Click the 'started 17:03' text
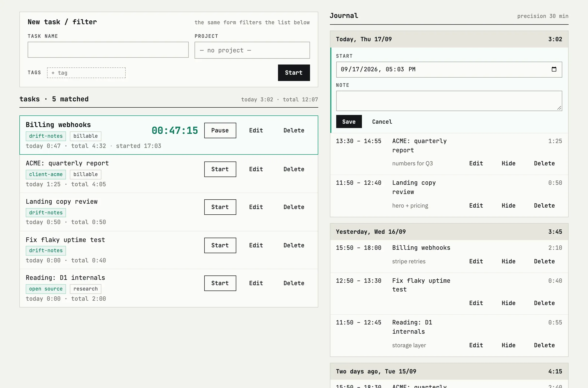 (138, 146)
